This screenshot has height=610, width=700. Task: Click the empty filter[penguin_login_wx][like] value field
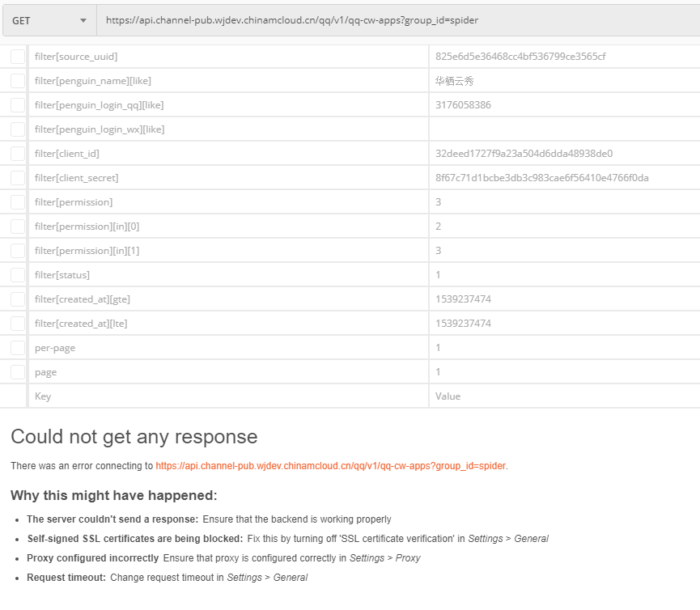click(x=563, y=129)
